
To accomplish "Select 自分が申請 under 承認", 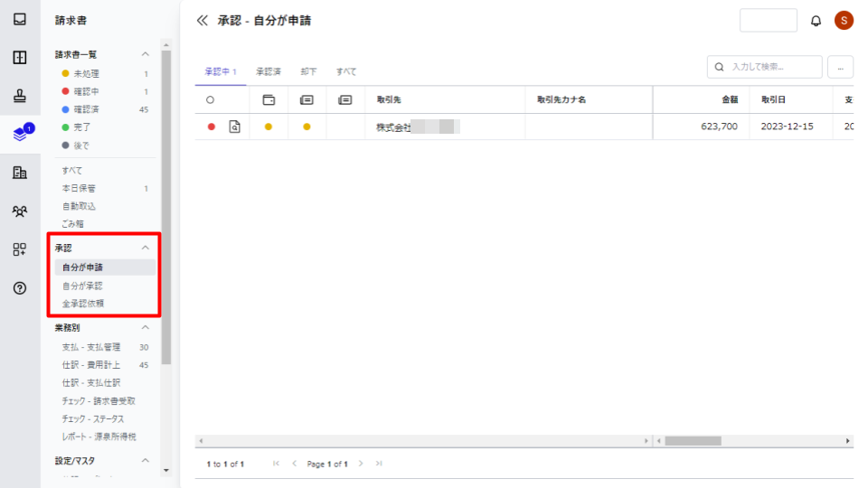I will point(105,267).
